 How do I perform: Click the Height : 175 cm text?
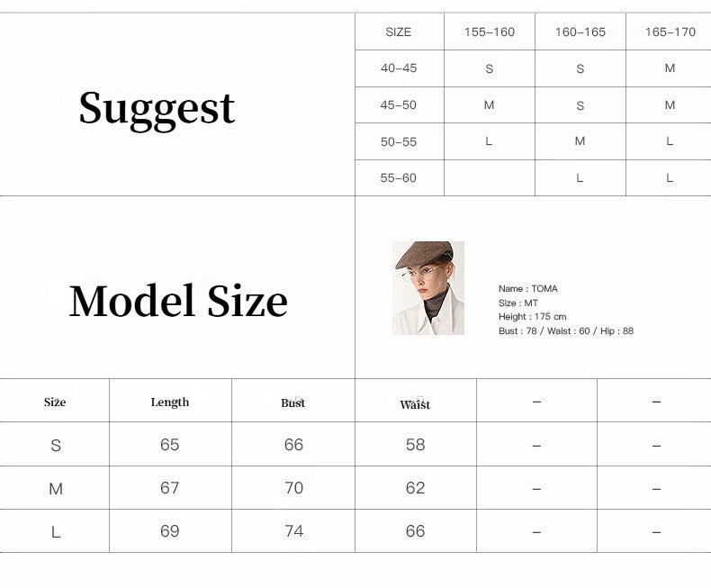click(533, 317)
